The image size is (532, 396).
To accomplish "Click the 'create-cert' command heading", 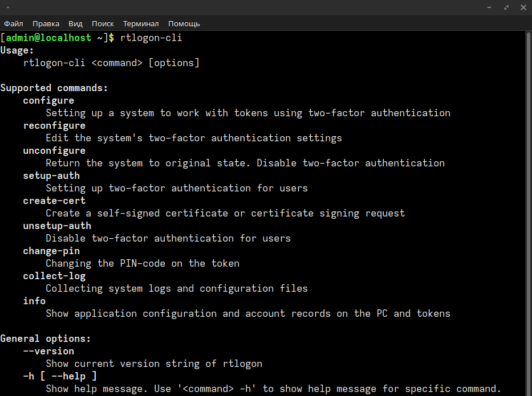I will click(x=54, y=201).
